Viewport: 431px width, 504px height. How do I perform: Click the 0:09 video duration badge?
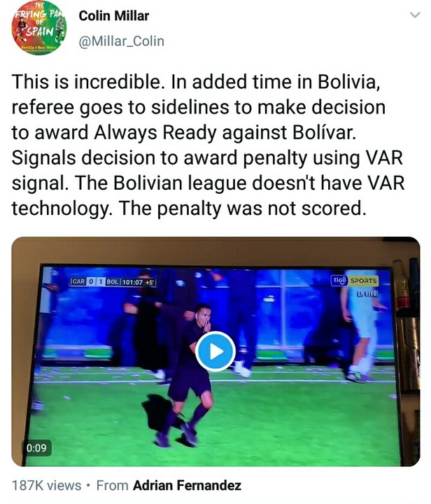(36, 448)
